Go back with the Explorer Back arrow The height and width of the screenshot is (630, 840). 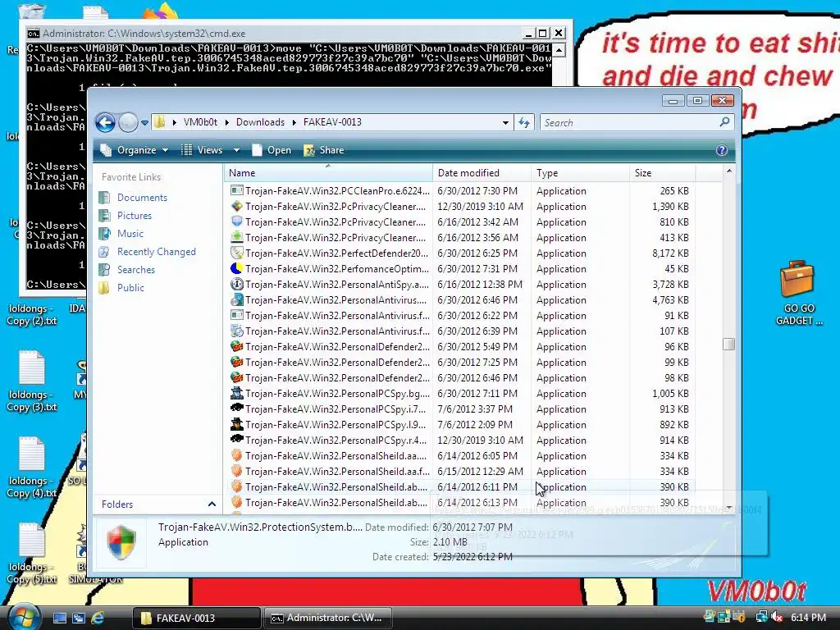click(106, 123)
